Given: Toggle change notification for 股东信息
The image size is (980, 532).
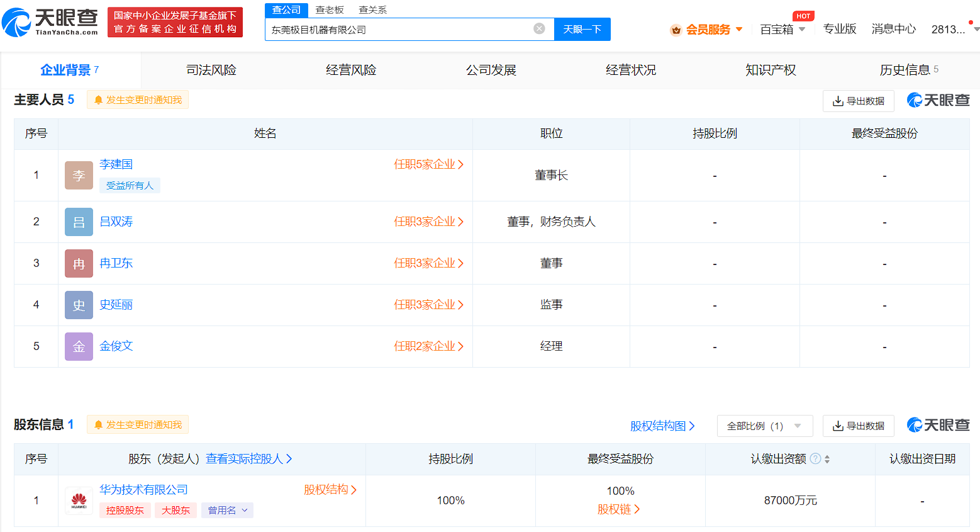Looking at the screenshot, I should 138,425.
